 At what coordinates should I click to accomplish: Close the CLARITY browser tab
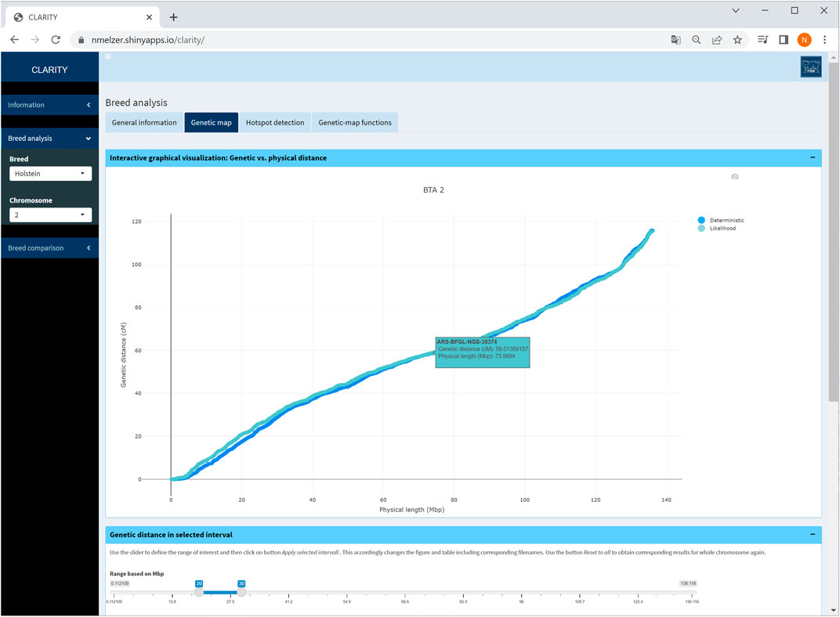coord(149,17)
